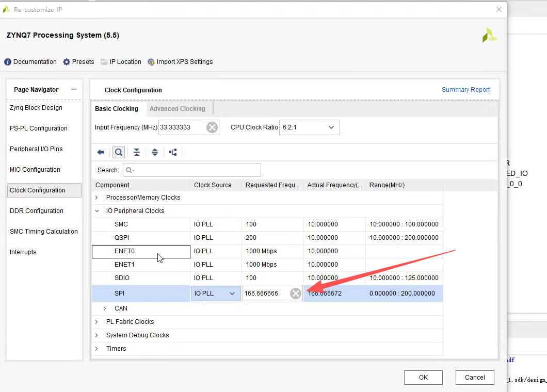Open the SPI clock source IO PLL dropdown

click(216, 293)
